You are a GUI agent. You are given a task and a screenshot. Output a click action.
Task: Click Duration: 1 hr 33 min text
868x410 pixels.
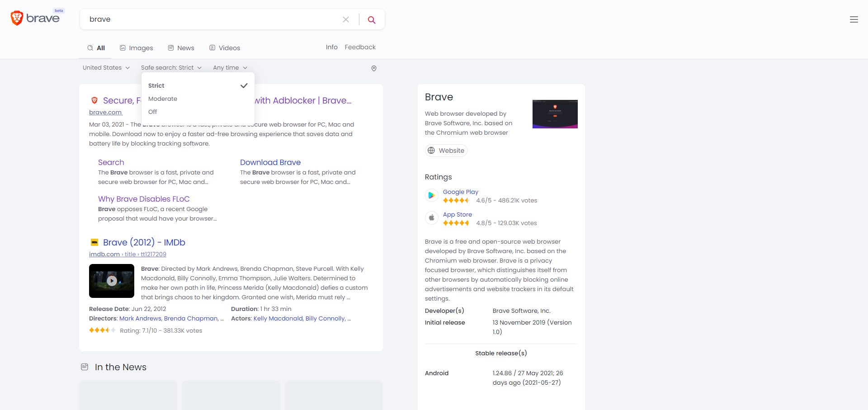pos(261,309)
